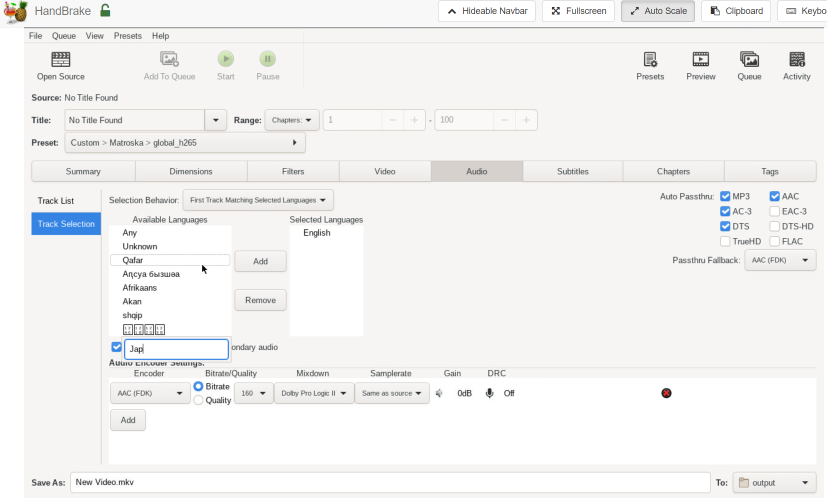Switch to the Filters tab
Image resolution: width=827 pixels, height=498 pixels.
pos(293,171)
